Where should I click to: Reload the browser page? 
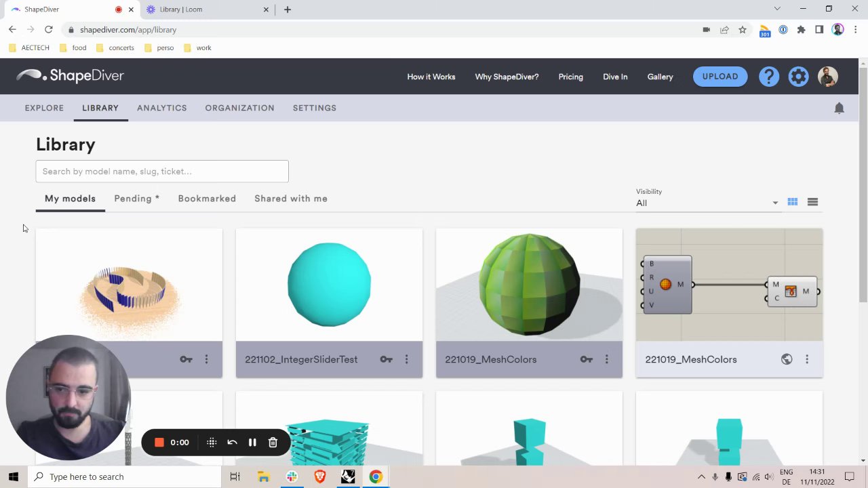tap(49, 30)
